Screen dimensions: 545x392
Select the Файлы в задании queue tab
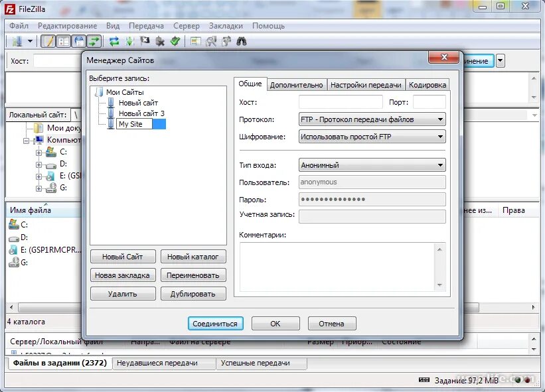pyautogui.click(x=60, y=363)
